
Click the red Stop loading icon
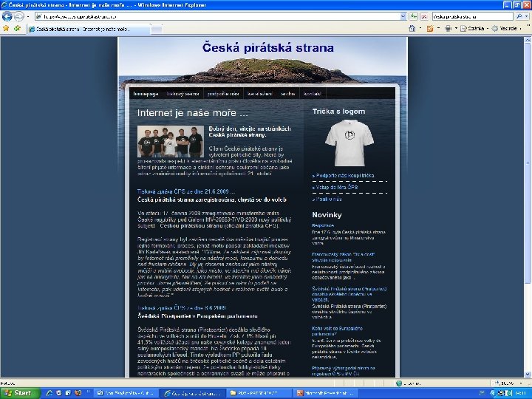tap(424, 16)
